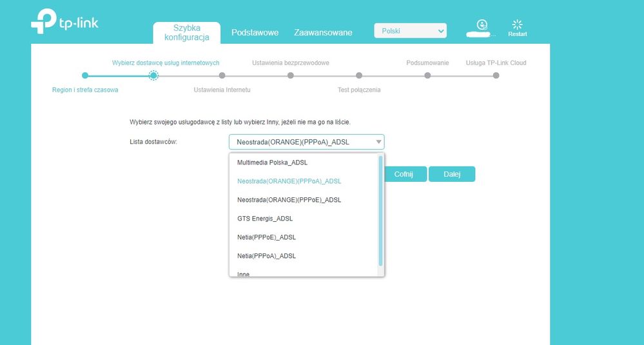Click the TP-Link logo
Screen dimensions: 644x345
(x=65, y=21)
